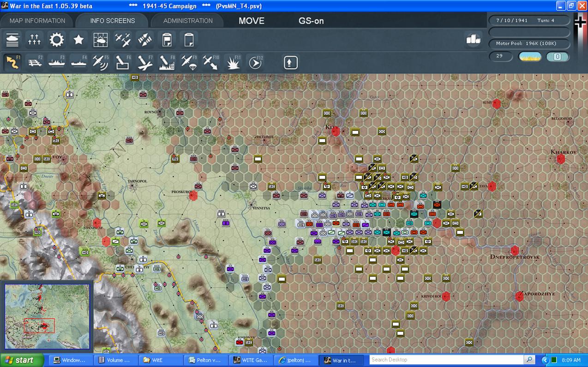
Task: Click the KHARKOV city label
Action: [564, 152]
